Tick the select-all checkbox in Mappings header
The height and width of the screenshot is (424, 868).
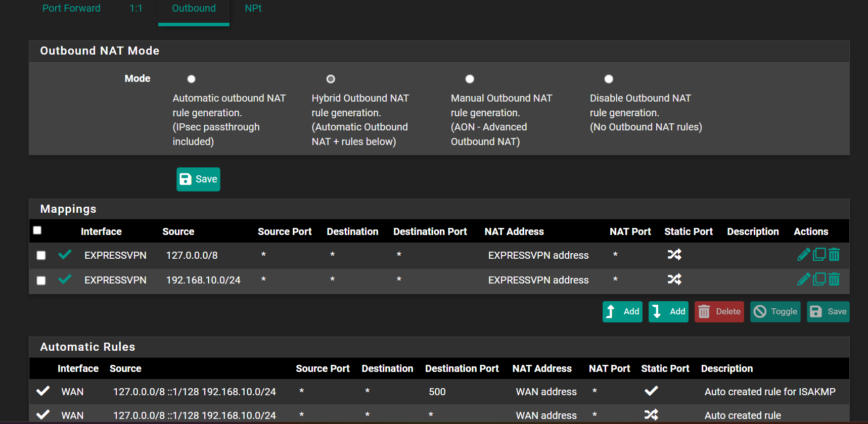37,230
